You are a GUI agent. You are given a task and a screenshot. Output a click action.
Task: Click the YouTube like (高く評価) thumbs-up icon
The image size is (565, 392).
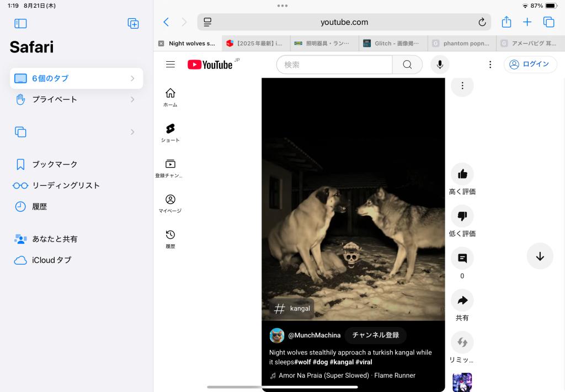462,174
